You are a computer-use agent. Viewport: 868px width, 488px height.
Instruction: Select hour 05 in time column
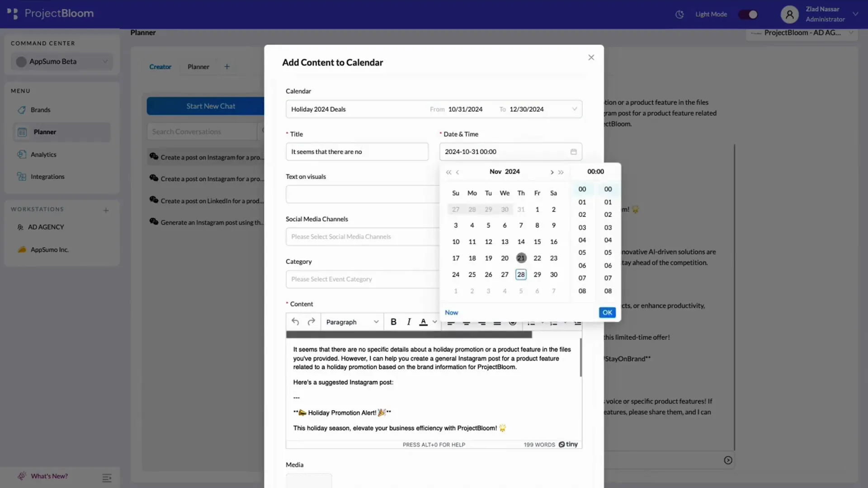(x=582, y=253)
